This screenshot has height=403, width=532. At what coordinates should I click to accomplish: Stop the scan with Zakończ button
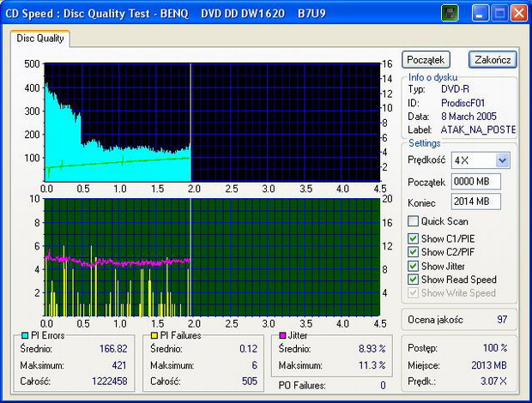pos(493,60)
